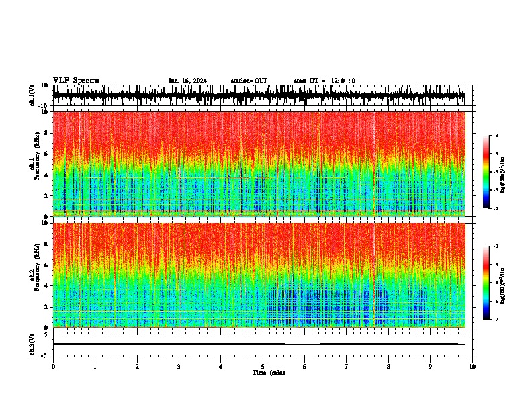Select the "Jan. 16, 2024" date text

(187, 81)
